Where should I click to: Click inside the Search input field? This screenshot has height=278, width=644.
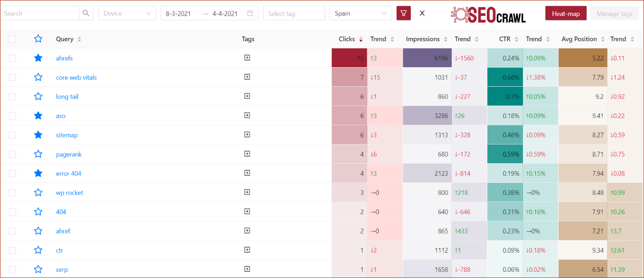tap(40, 13)
